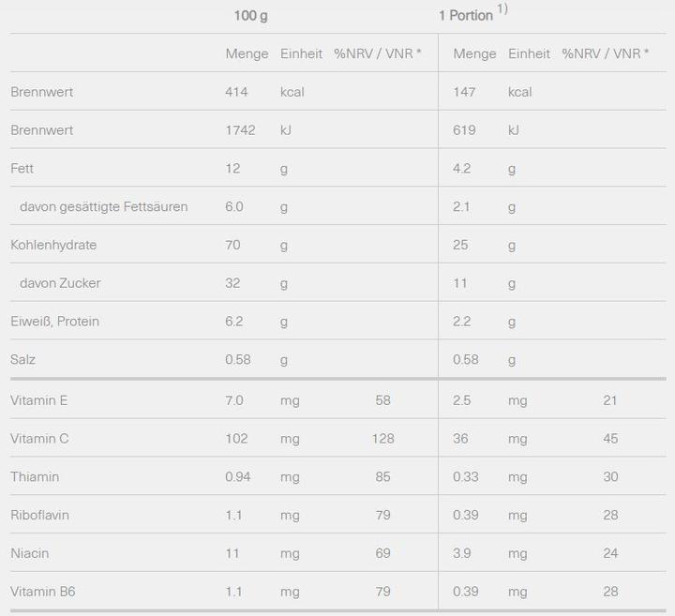Open footnote 1) next to Portion

[502, 9]
